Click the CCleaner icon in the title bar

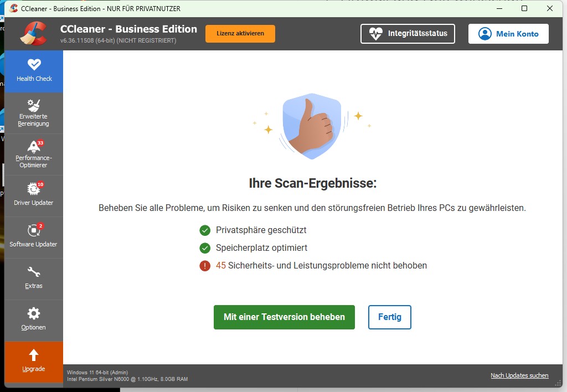[14, 8]
